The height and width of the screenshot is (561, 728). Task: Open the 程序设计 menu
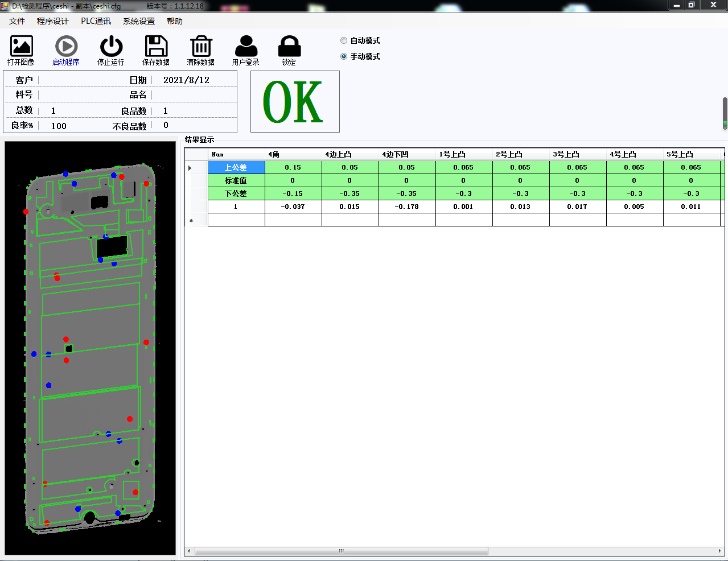coord(53,21)
